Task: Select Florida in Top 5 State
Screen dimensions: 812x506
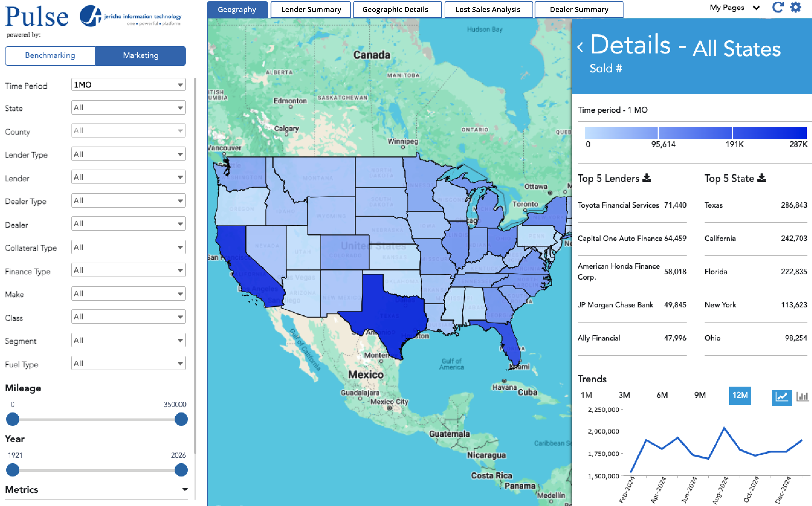Action: click(756, 271)
